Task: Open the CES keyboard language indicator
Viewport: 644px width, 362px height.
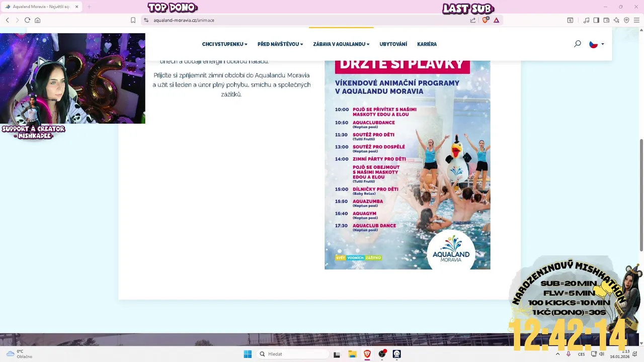Action: pyautogui.click(x=581, y=354)
